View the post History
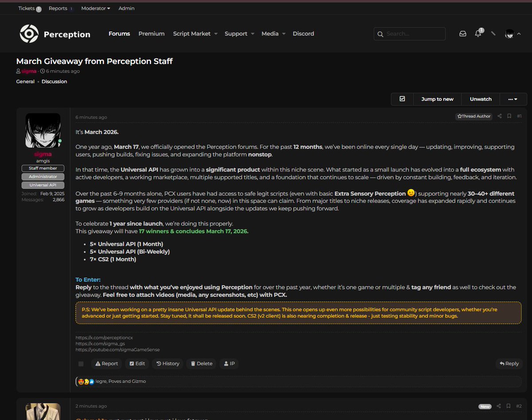 click(168, 364)
